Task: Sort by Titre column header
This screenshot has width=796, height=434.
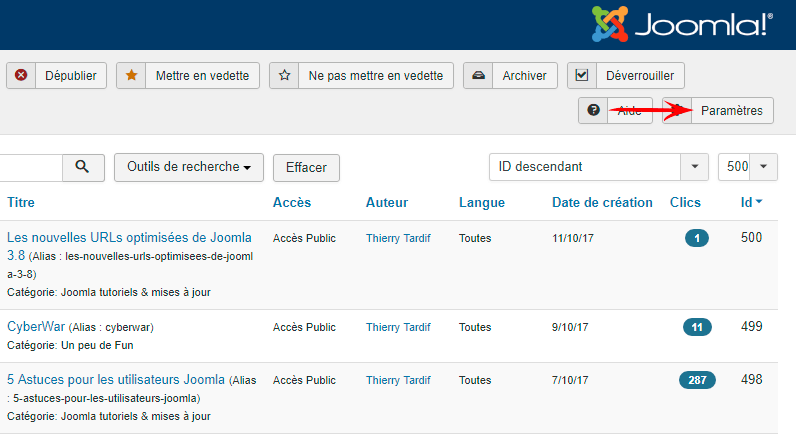Action: (x=21, y=202)
